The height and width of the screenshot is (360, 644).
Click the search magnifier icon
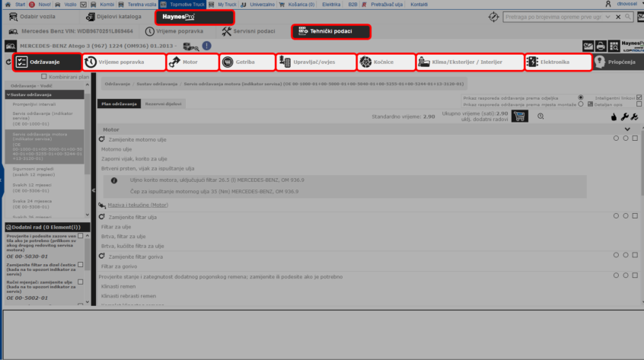(x=627, y=17)
